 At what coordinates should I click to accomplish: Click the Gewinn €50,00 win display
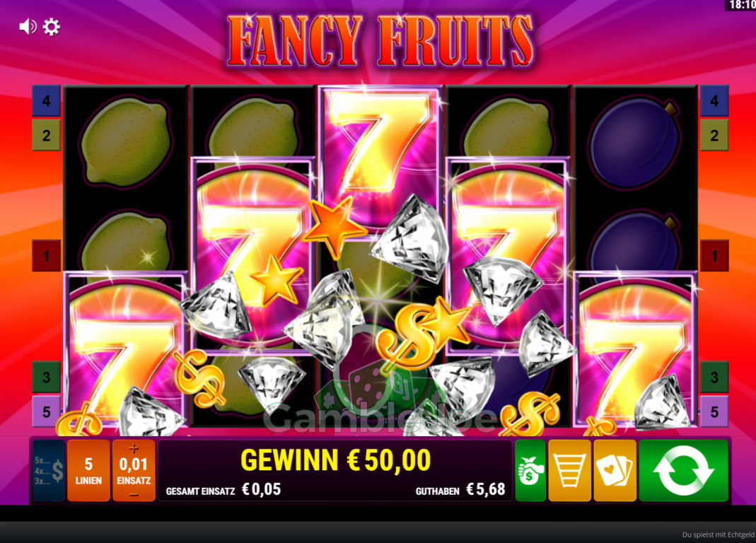coord(336,460)
